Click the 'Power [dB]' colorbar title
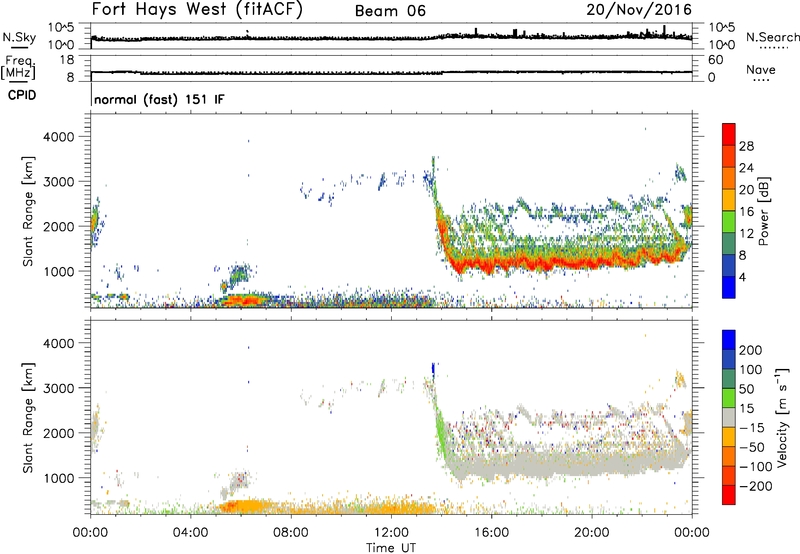Viewport: 800px width, 554px height. coord(764,211)
